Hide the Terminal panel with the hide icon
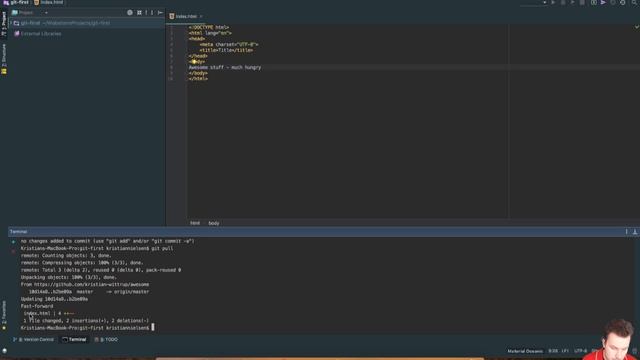The height and width of the screenshot is (360, 640). [x=635, y=232]
